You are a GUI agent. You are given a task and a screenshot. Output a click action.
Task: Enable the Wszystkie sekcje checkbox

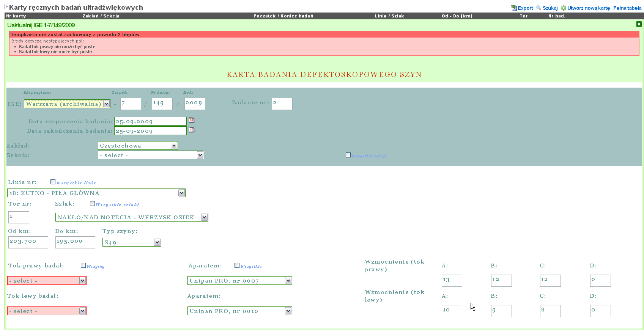coord(348,155)
